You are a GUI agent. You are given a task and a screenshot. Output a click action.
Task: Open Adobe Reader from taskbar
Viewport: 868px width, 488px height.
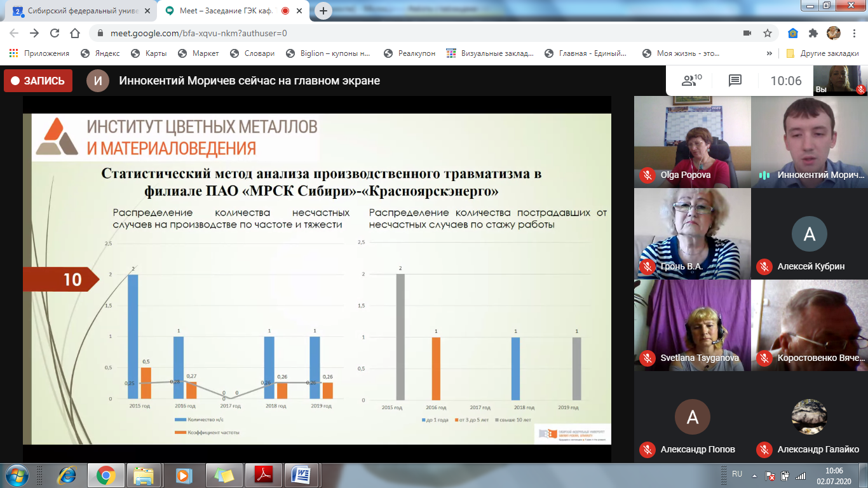263,475
